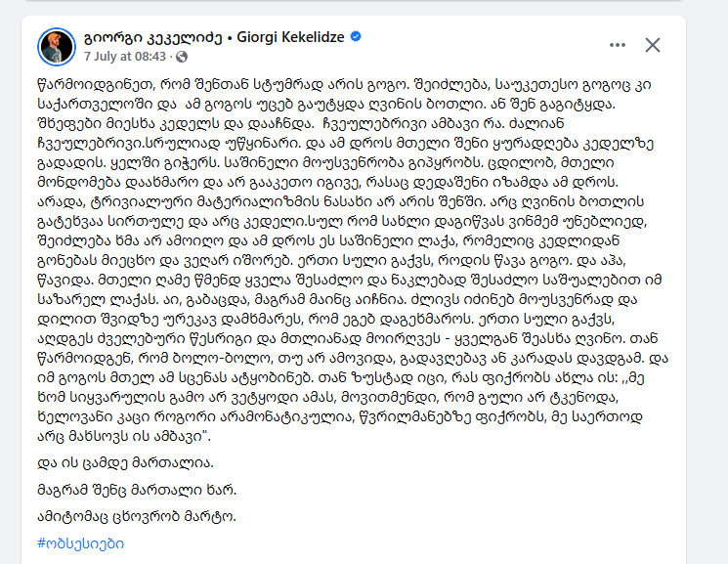This screenshot has height=564, width=728.
Task: Open the #ობსესიები hashtag link
Action: (79, 543)
